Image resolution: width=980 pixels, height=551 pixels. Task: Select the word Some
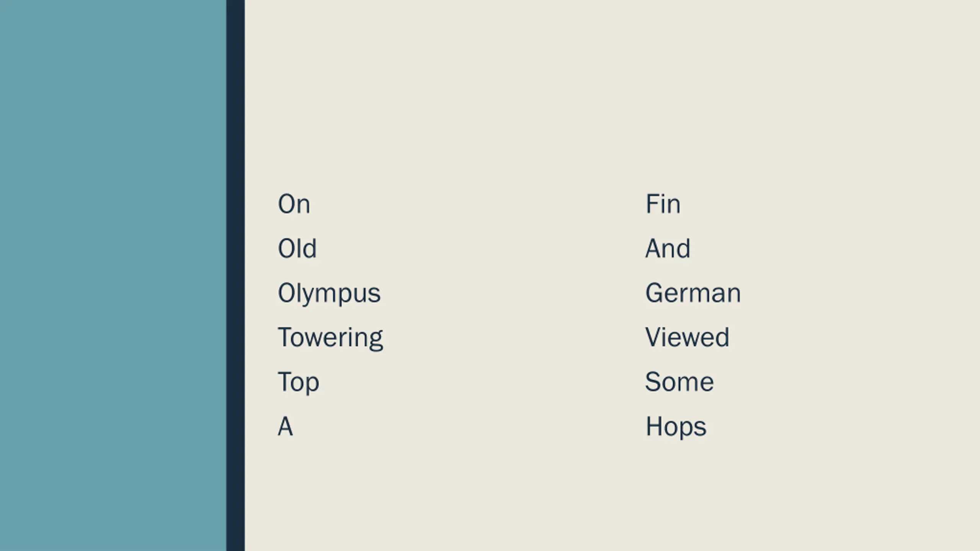pyautogui.click(x=679, y=382)
